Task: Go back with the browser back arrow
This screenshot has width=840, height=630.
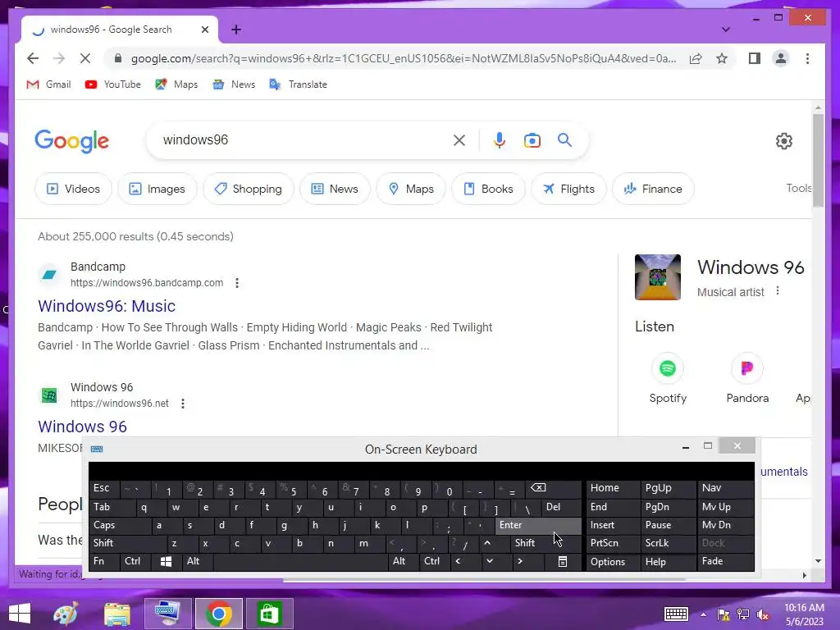Action: [x=33, y=58]
